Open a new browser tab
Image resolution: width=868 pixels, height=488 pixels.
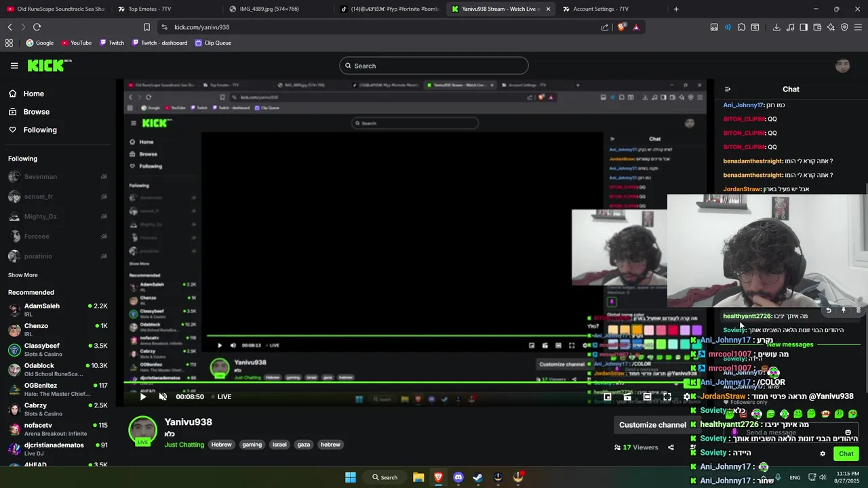[x=676, y=9]
